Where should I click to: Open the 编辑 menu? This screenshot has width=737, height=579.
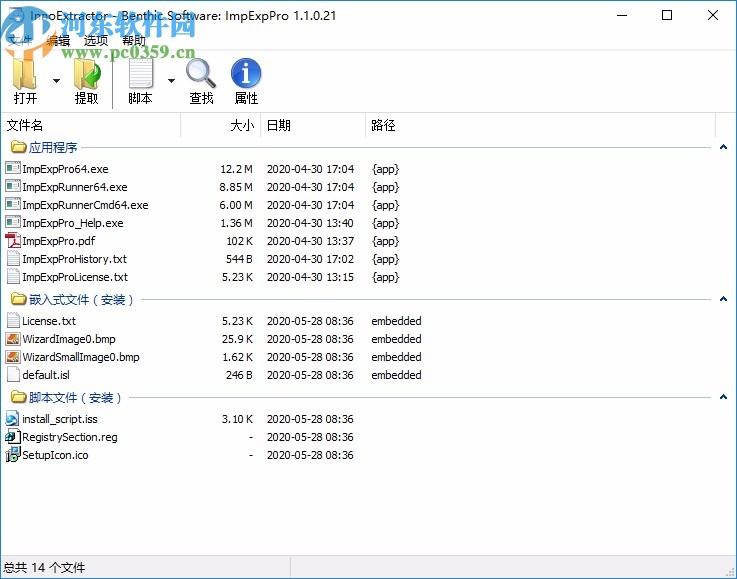pyautogui.click(x=58, y=40)
